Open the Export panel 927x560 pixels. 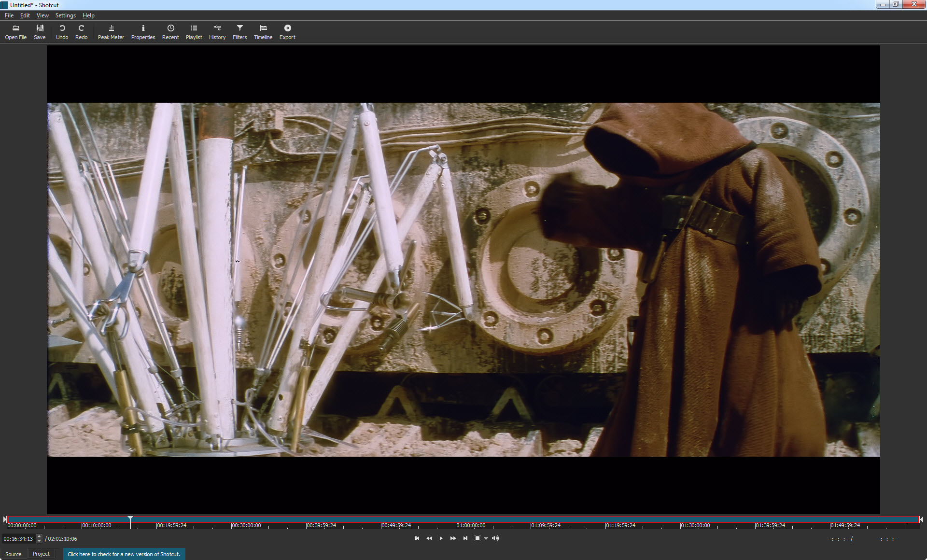287,32
